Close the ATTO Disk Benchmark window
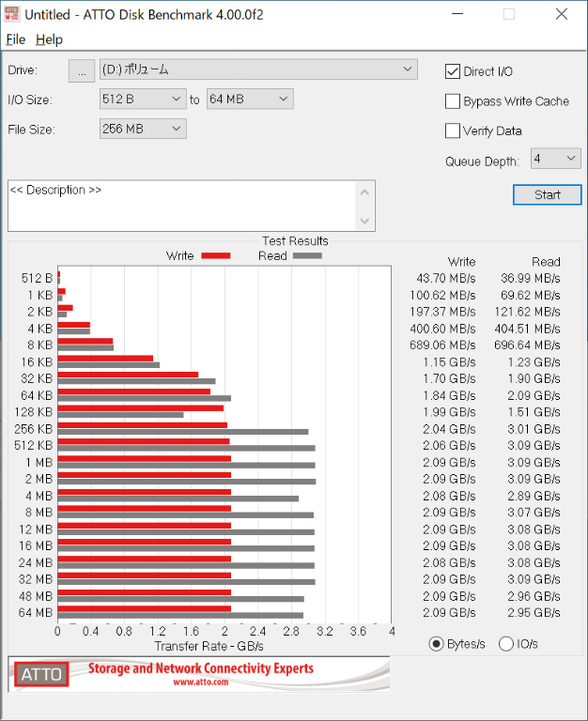 coord(562,14)
